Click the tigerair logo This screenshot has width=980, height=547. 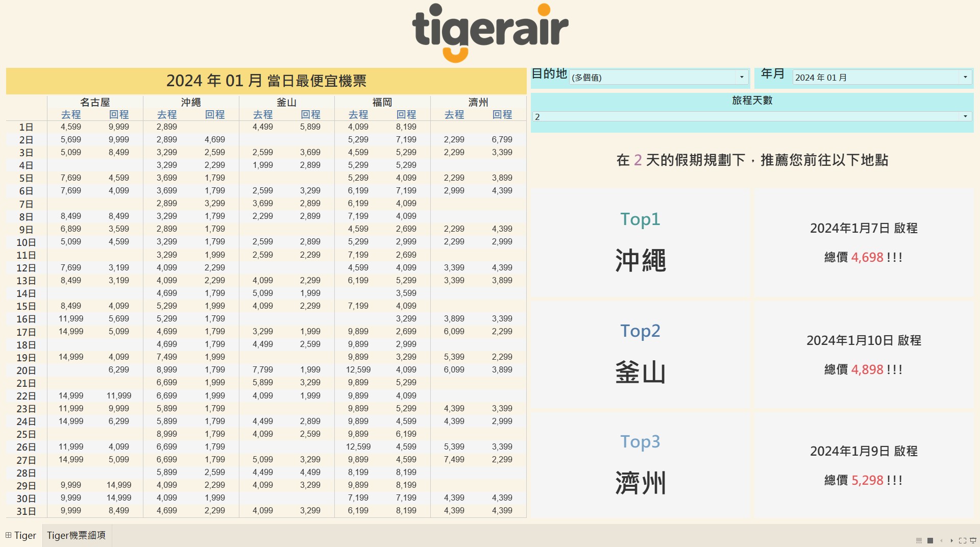point(490,33)
